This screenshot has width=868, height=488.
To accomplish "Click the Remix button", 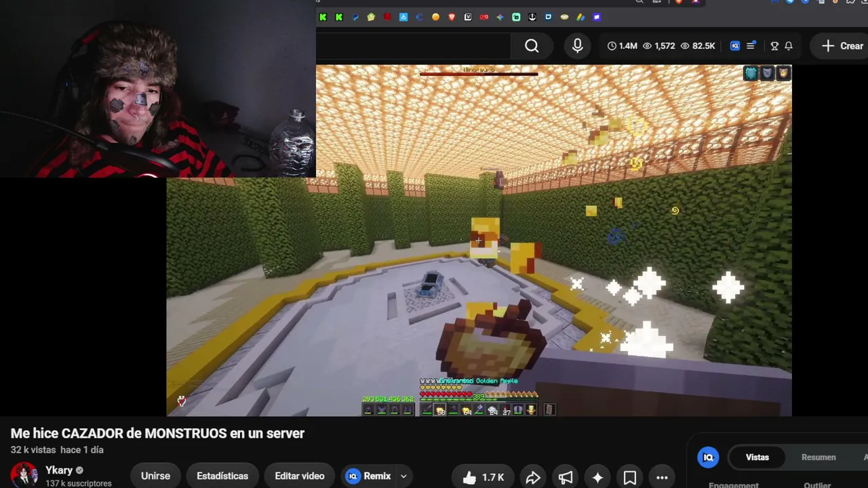I will 370,476.
